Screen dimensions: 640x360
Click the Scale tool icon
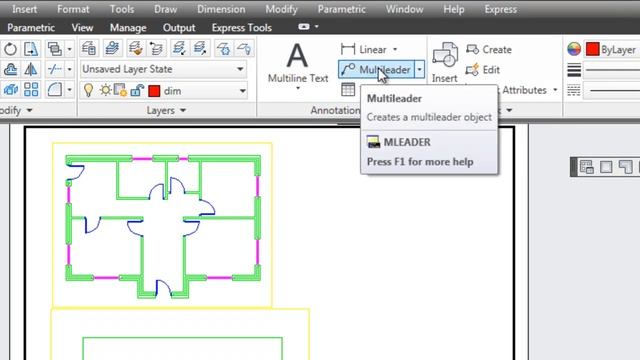point(11,89)
